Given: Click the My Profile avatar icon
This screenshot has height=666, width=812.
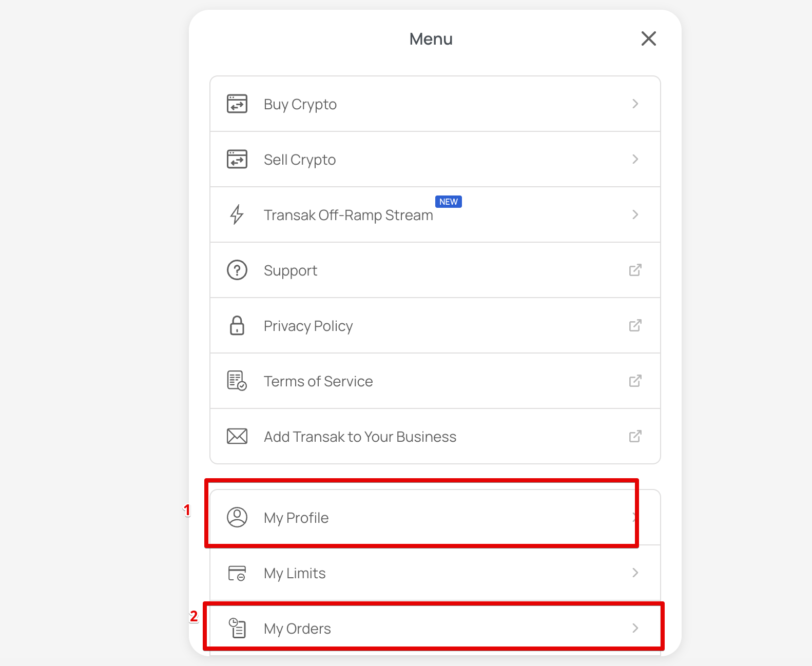Looking at the screenshot, I should [x=237, y=517].
